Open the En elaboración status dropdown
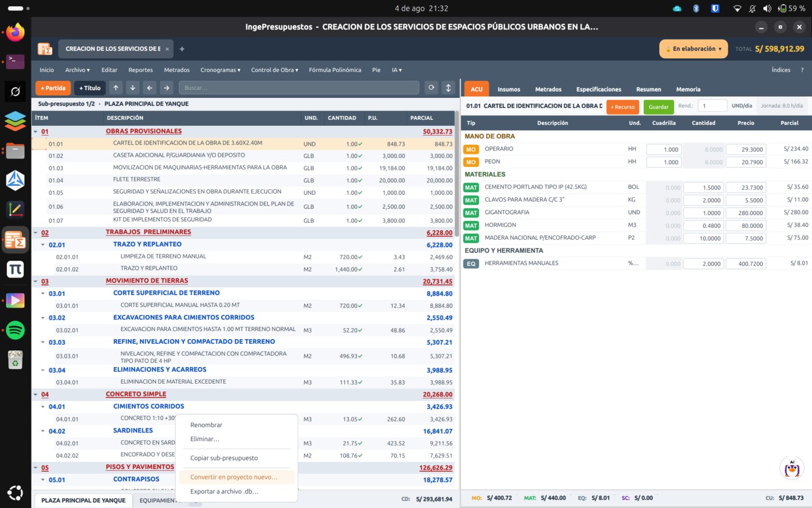Image resolution: width=812 pixels, height=508 pixels. click(694, 49)
